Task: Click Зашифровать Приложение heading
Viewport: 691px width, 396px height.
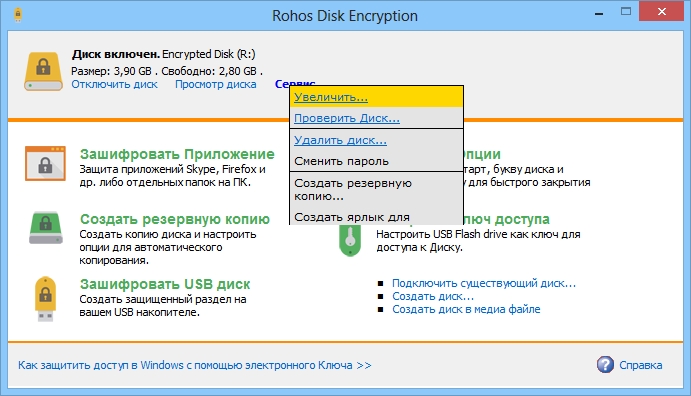Action: click(177, 154)
